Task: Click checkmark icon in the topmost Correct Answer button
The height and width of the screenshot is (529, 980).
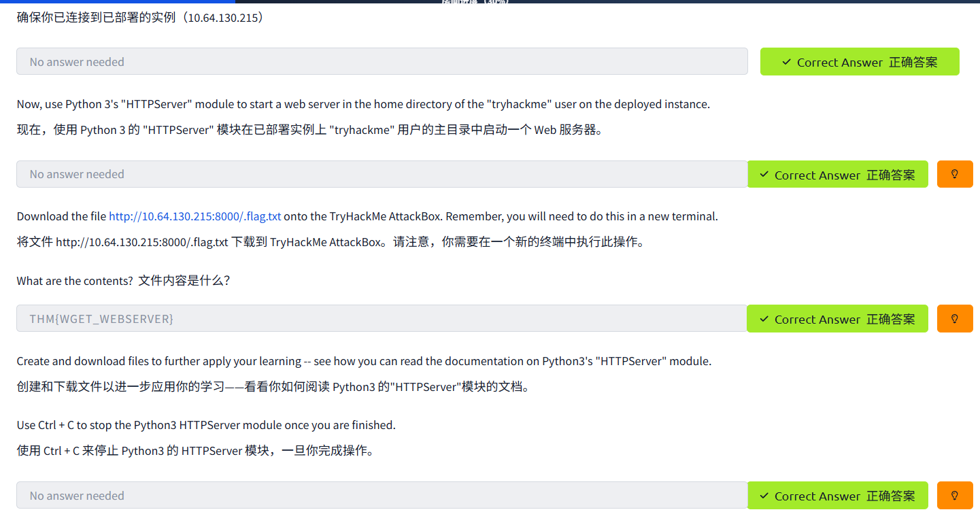Action: (x=786, y=62)
